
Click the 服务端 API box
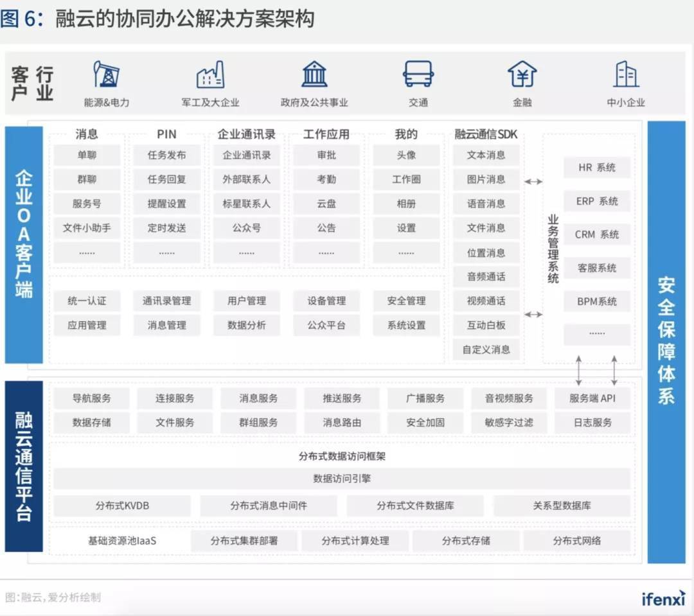tap(592, 398)
